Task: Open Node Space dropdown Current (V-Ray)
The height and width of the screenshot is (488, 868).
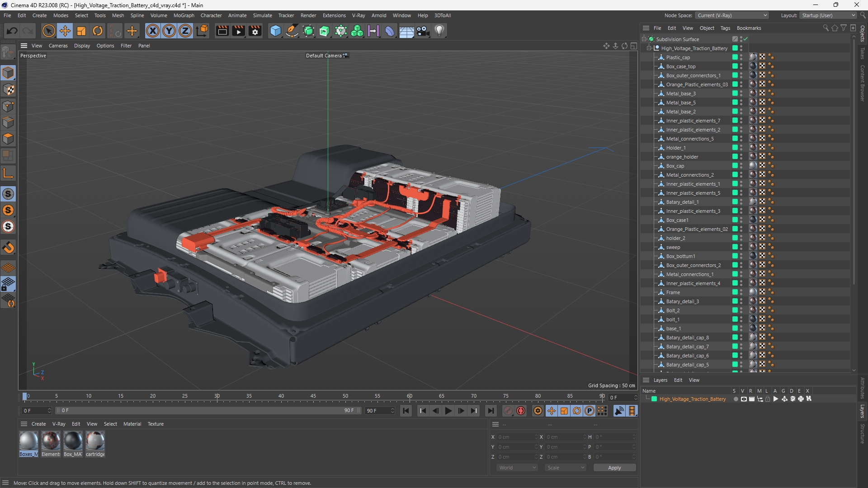Action: pos(731,15)
